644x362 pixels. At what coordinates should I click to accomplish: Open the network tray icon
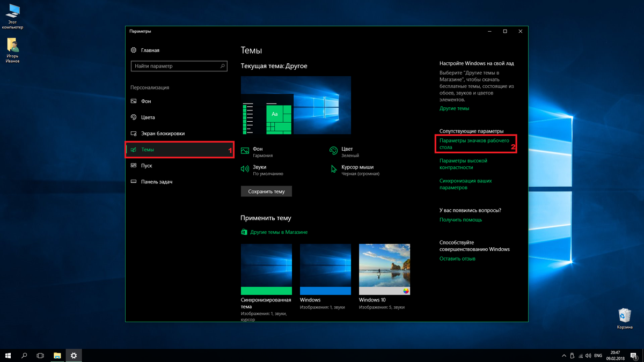pyautogui.click(x=581, y=355)
